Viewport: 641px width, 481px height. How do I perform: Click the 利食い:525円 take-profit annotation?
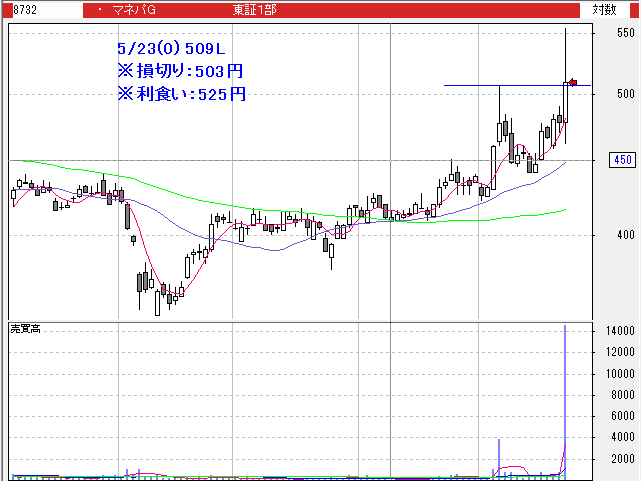(x=180, y=94)
